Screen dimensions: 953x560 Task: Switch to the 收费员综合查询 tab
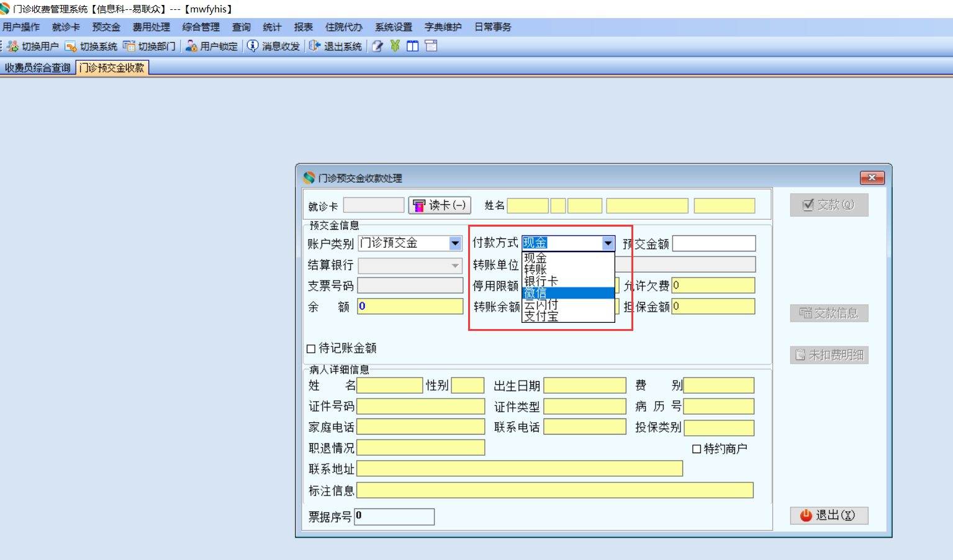click(38, 68)
